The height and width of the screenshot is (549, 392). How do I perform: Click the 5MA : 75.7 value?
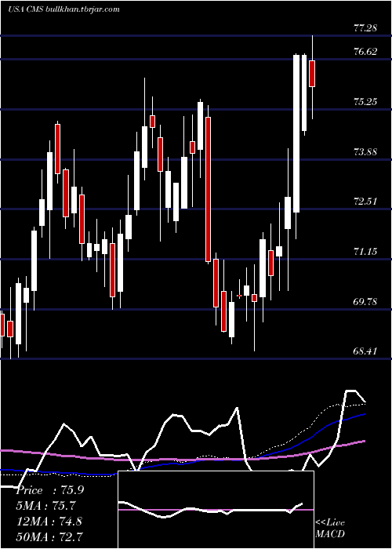click(x=46, y=506)
